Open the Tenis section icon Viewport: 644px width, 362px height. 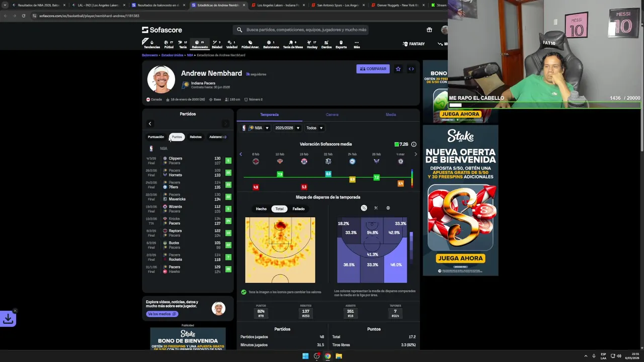(x=183, y=44)
